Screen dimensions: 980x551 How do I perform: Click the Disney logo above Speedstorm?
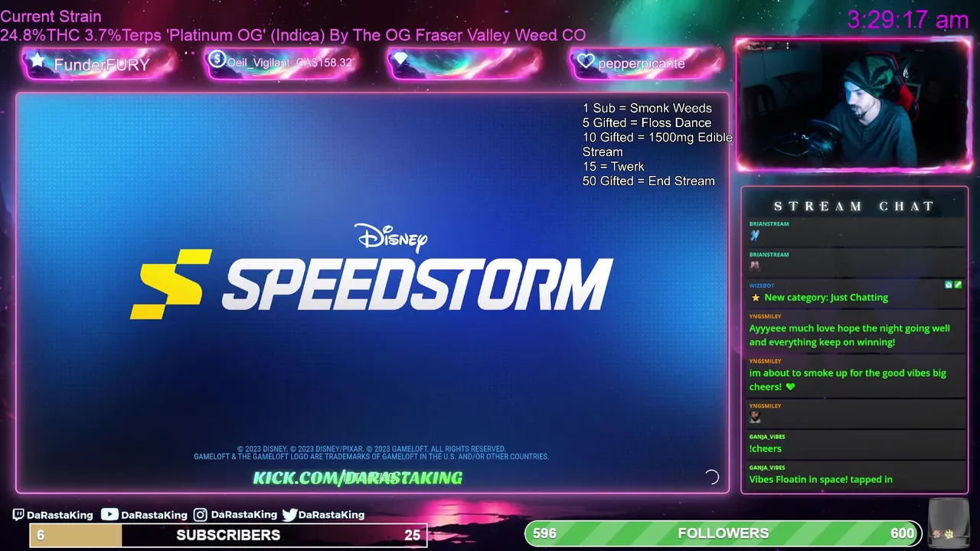[391, 238]
